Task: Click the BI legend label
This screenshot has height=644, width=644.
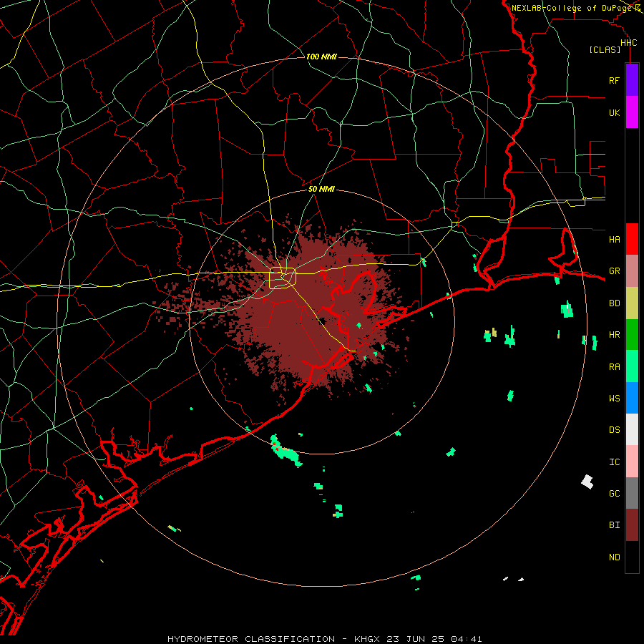Action: (614, 525)
